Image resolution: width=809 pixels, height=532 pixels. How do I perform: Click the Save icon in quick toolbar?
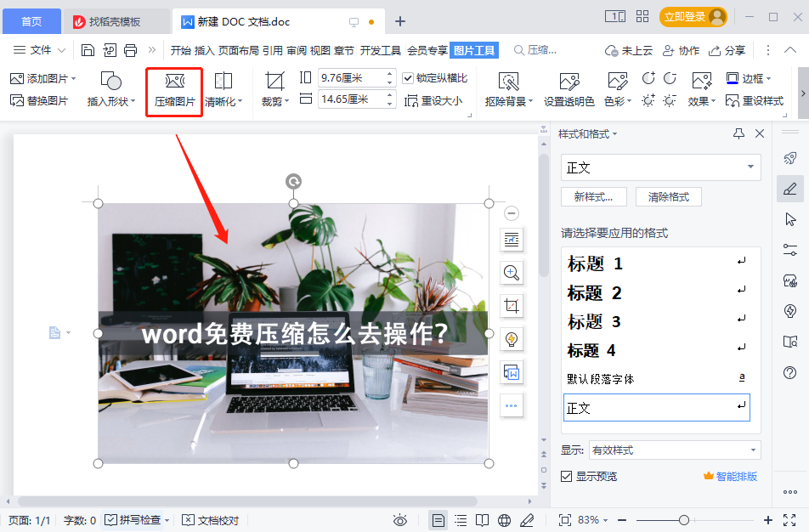tap(88, 50)
